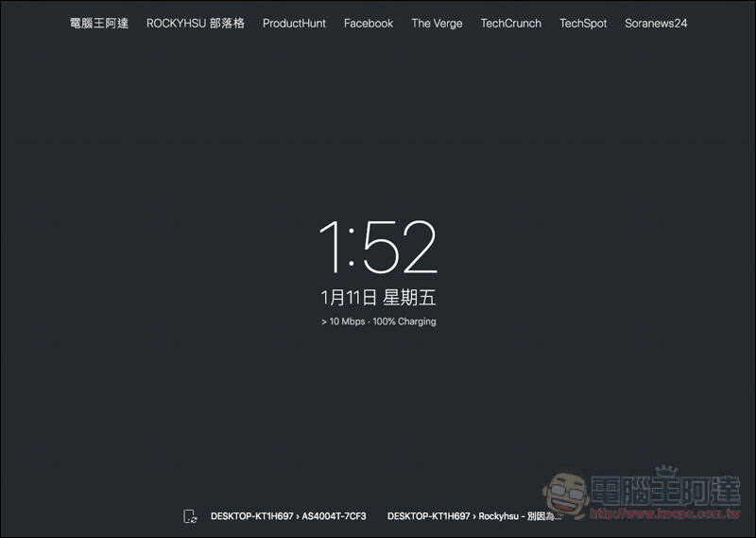Open synced tab DESKTOP-KT1H697 › Rockyhsu
The height and width of the screenshot is (538, 756).
click(474, 516)
